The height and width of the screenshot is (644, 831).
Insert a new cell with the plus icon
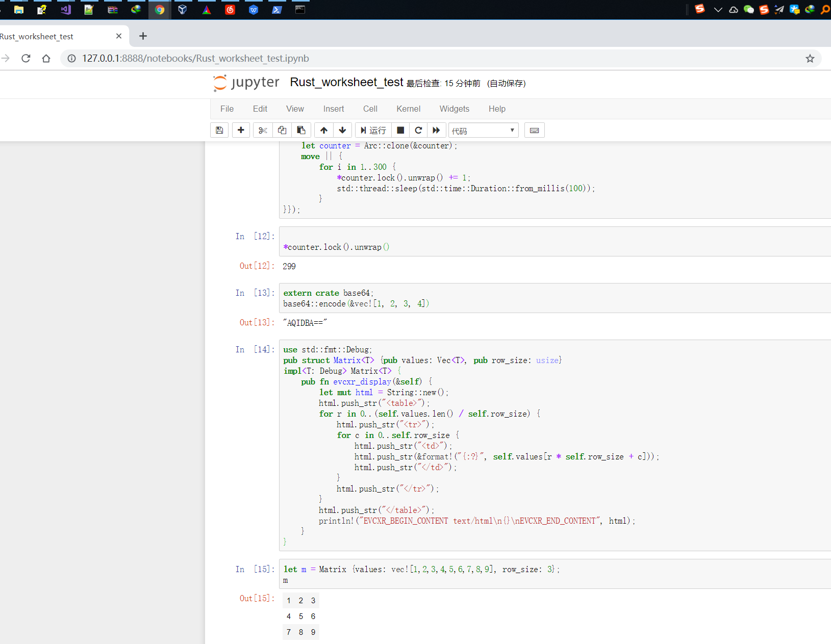pos(241,130)
